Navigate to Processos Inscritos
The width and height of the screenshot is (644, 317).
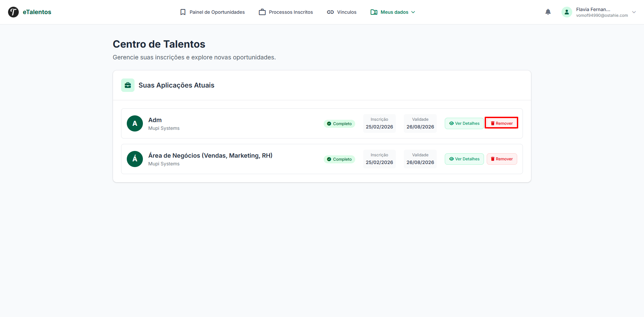[x=291, y=12]
